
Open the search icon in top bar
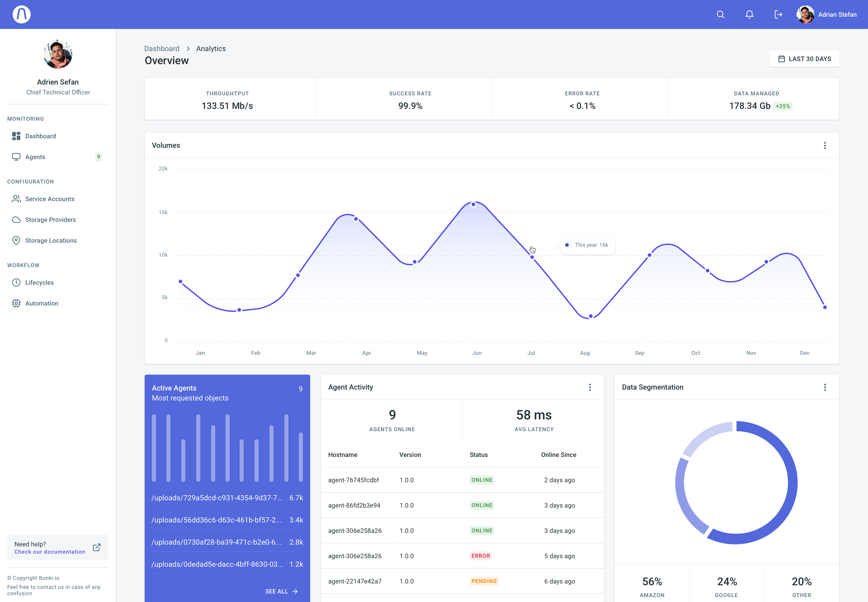pos(720,14)
